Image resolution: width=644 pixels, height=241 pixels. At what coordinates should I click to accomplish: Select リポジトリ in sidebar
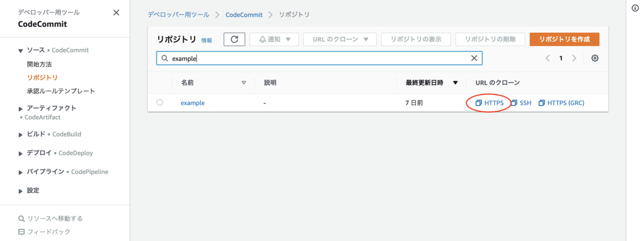(x=42, y=78)
